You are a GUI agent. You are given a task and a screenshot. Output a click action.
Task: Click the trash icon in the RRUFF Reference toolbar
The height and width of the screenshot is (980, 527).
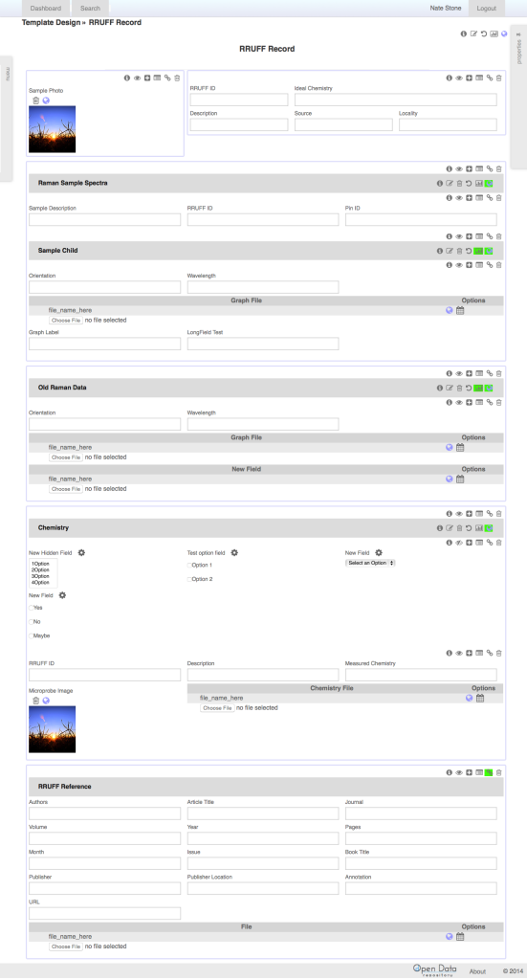499,773
